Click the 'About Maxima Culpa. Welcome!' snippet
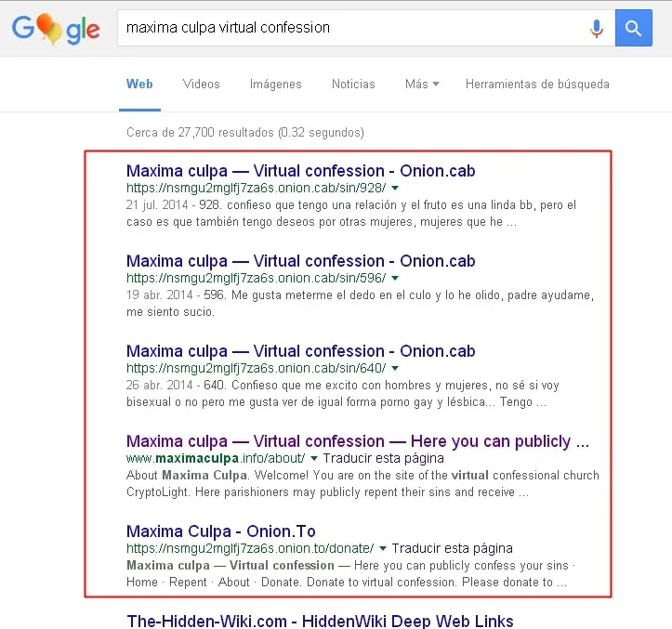Screen dimensions: 672x629 click(x=362, y=483)
